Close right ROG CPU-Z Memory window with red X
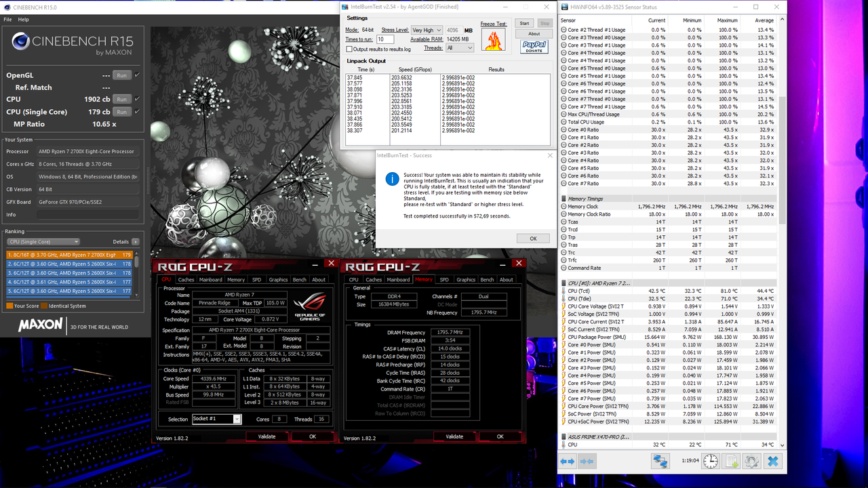This screenshot has width=868, height=488. [x=518, y=263]
